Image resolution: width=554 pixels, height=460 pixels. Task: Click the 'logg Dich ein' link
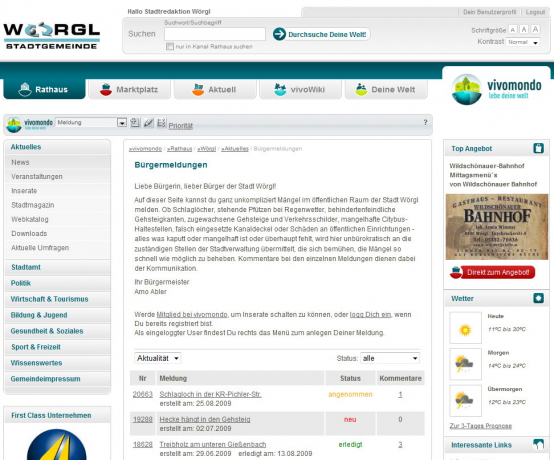[370, 314]
